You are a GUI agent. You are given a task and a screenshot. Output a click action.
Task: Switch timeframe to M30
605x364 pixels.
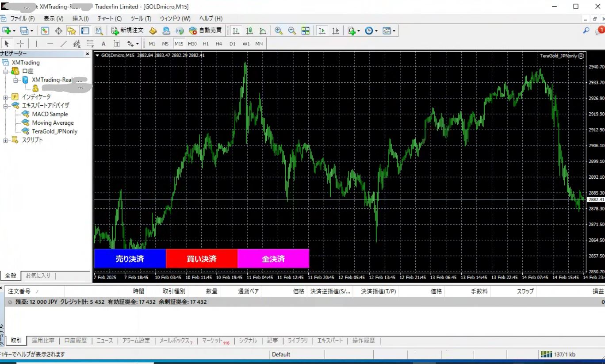click(x=192, y=44)
